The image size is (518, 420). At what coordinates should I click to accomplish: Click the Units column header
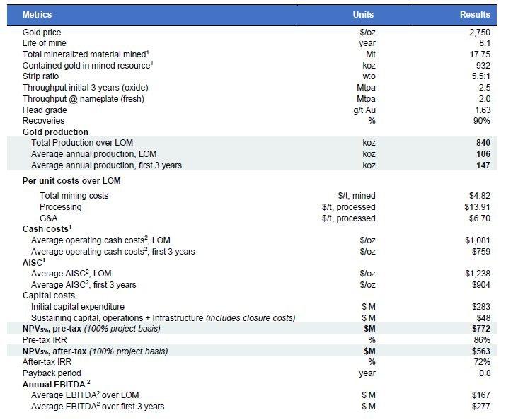(363, 15)
